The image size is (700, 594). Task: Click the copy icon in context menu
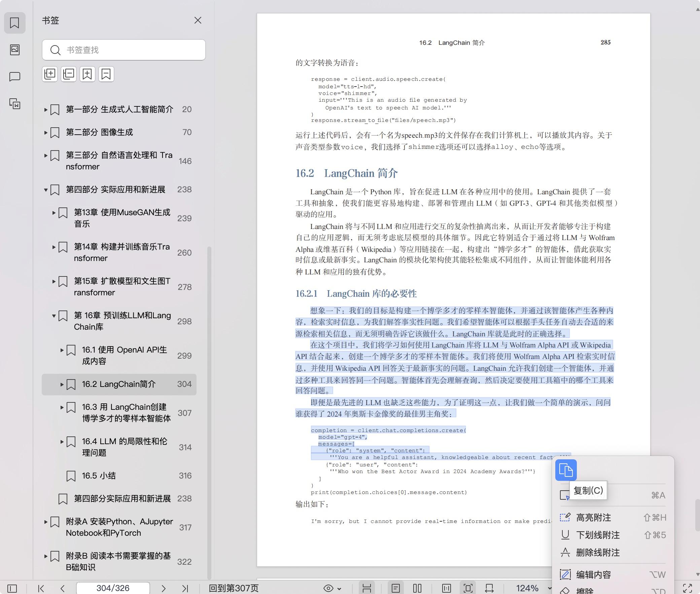click(566, 470)
